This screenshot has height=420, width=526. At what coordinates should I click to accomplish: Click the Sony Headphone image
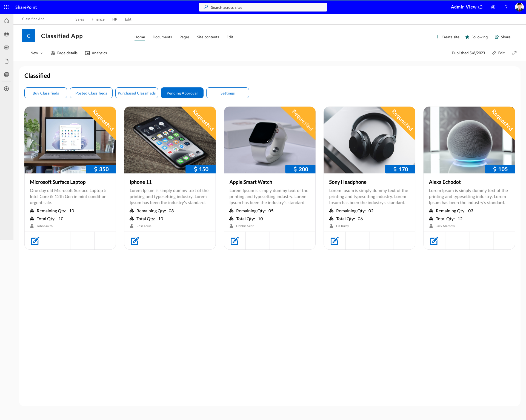coord(369,140)
